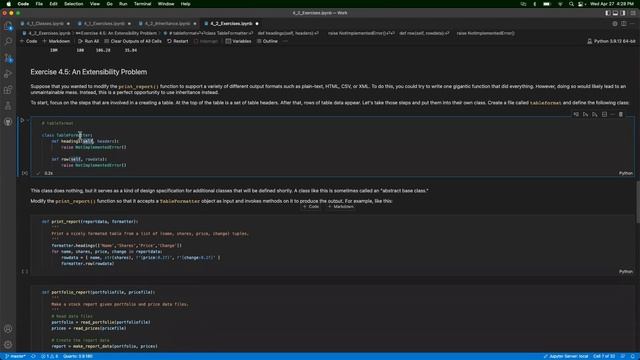Click Run All in the notebook toolbar
The width and height of the screenshot is (640, 360).
tap(88, 41)
